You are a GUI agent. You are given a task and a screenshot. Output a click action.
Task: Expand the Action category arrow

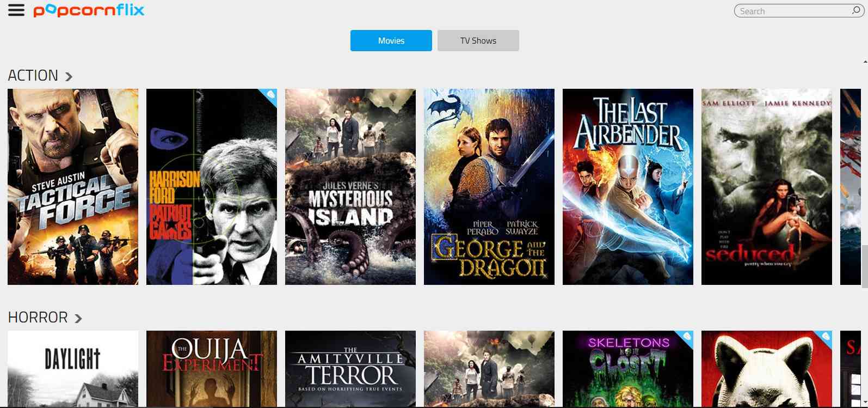pyautogui.click(x=69, y=77)
